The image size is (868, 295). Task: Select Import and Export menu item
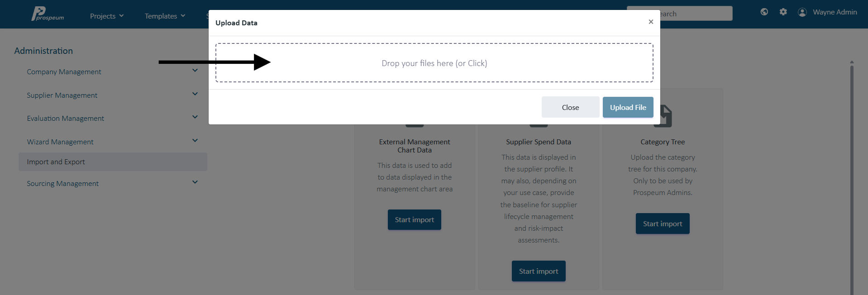tap(113, 162)
